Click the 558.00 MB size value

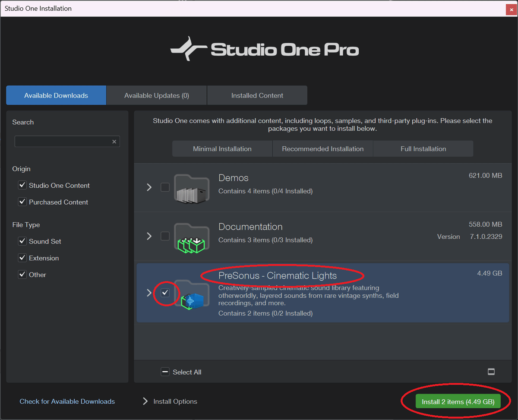(x=485, y=224)
